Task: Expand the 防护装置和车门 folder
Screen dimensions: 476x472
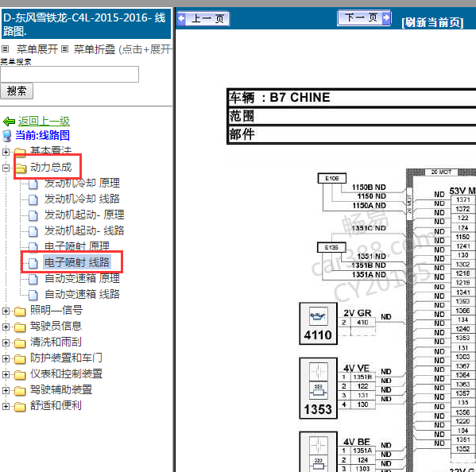Action: click(6, 359)
